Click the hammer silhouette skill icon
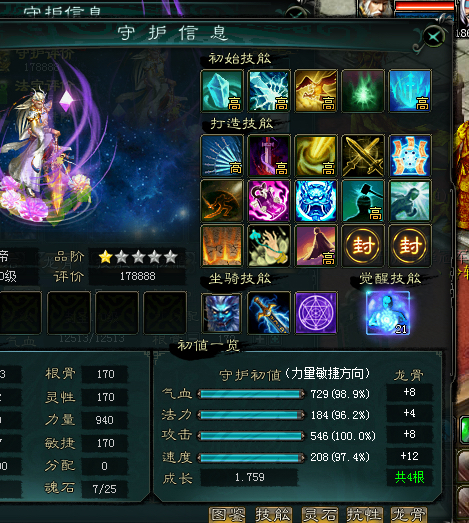The height and width of the screenshot is (523, 469). click(x=363, y=201)
